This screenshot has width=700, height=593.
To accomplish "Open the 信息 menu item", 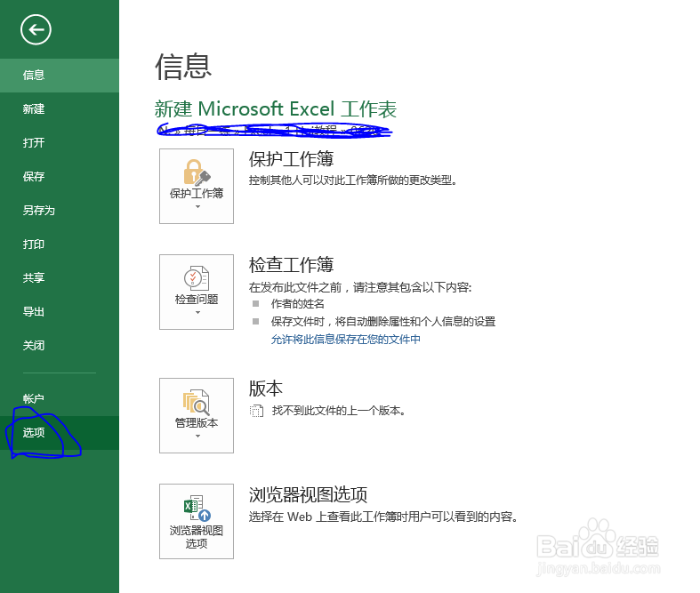I will coord(60,75).
